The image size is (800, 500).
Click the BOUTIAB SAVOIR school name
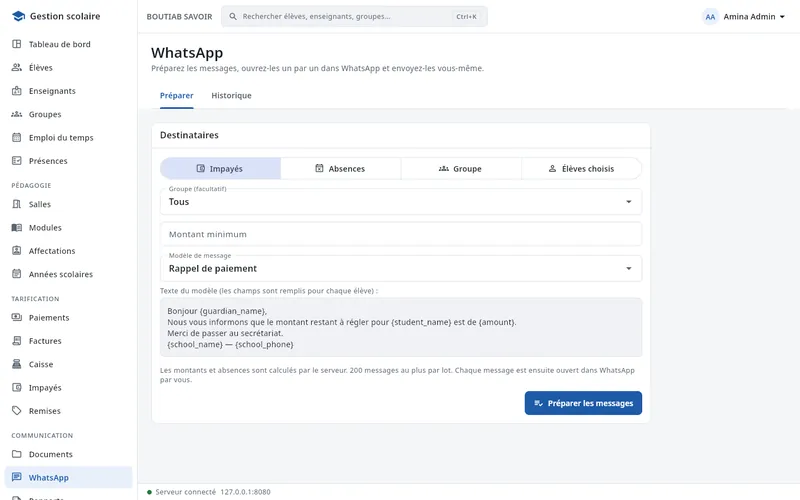point(179,17)
